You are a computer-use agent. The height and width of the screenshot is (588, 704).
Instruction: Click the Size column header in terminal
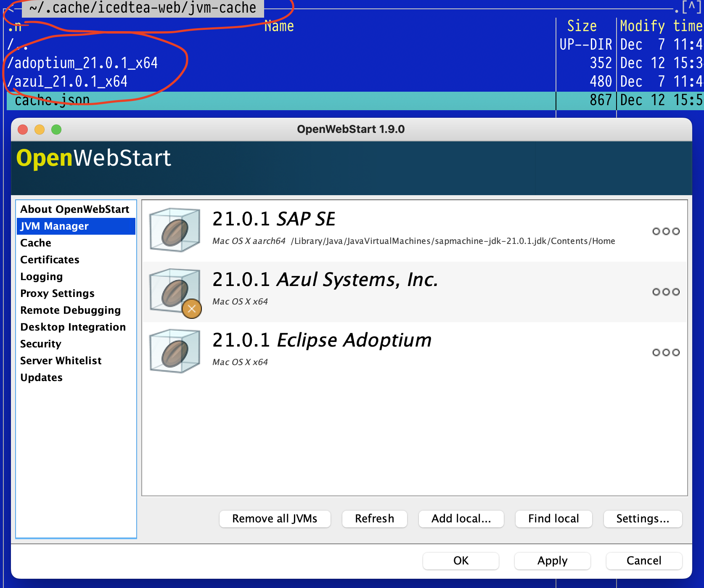[x=582, y=26]
